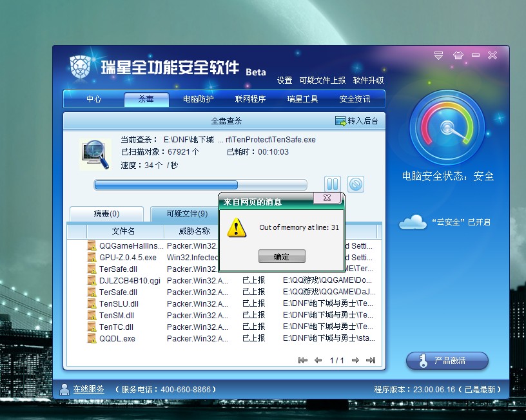Select the QQGameHallIns... file row
Screen dimensions: 526x420
[224, 245]
